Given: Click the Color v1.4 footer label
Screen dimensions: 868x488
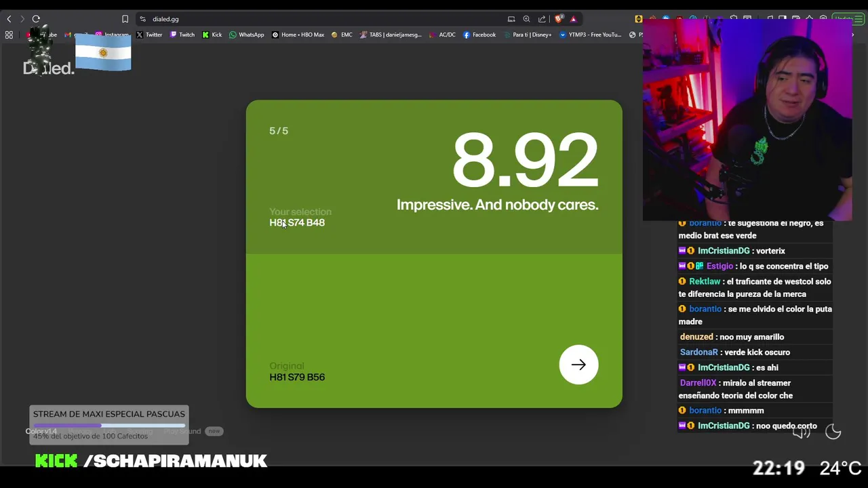Looking at the screenshot, I should coord(41,431).
